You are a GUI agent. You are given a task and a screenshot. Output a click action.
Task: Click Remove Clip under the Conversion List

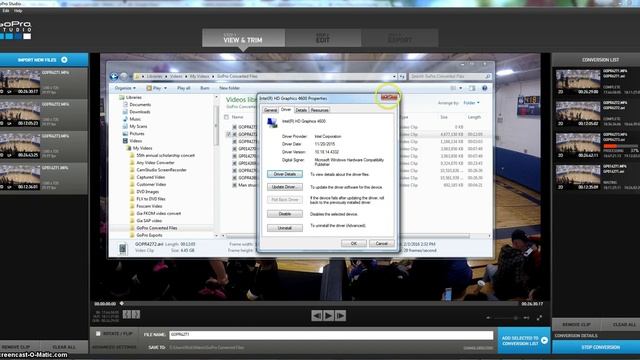(x=576, y=324)
